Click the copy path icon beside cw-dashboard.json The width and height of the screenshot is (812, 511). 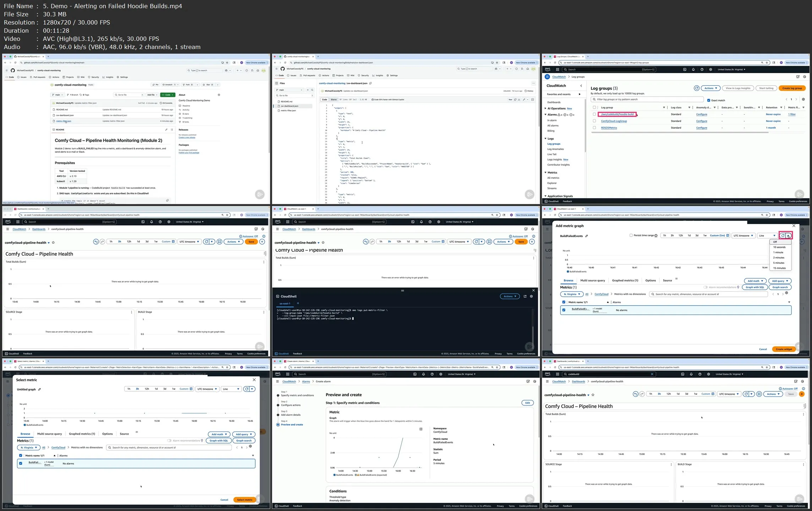370,83
